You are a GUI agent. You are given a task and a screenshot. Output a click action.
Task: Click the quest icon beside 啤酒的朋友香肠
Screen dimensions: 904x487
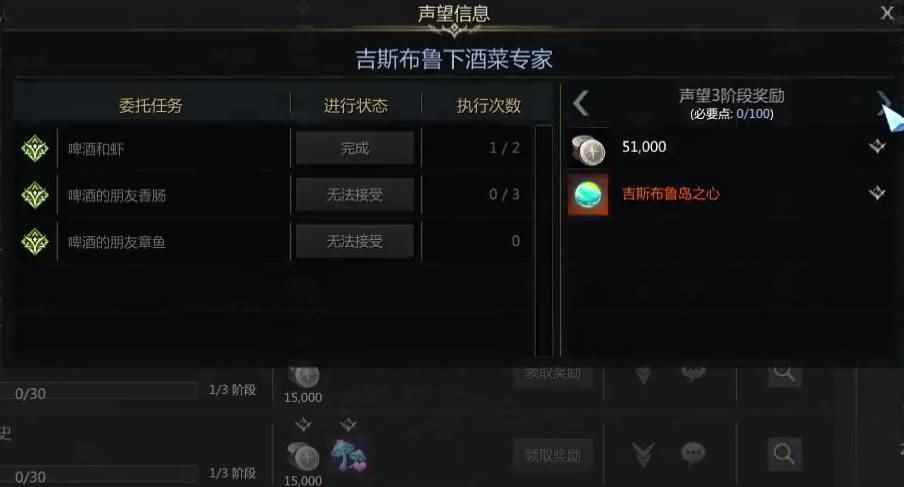coord(35,195)
